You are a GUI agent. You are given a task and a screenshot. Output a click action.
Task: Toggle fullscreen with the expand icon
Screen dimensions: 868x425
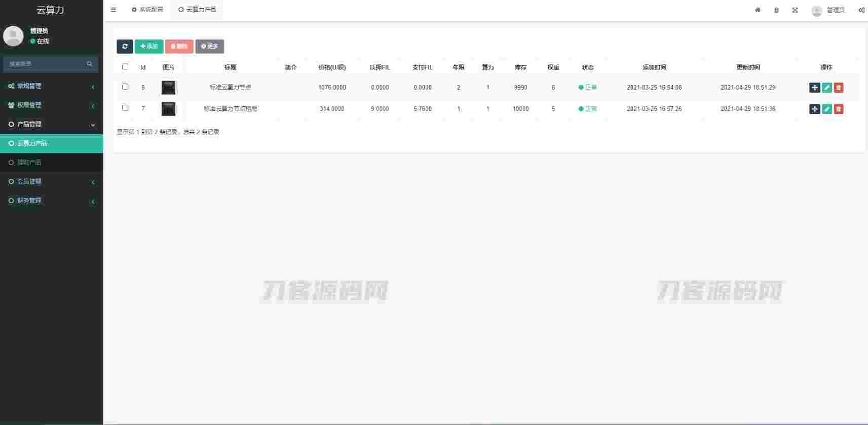pyautogui.click(x=795, y=10)
